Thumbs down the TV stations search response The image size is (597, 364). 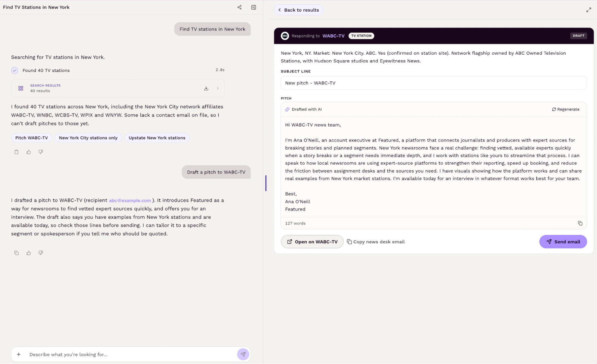[x=41, y=152]
